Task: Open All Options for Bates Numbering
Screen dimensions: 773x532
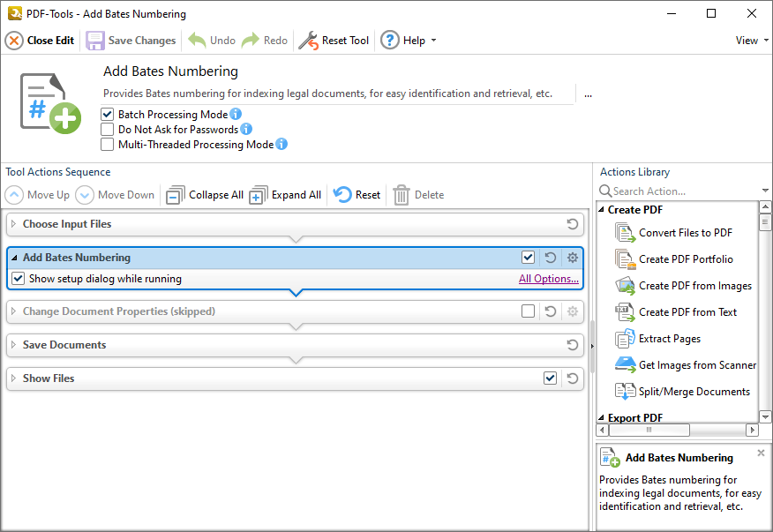Action: [x=549, y=278]
